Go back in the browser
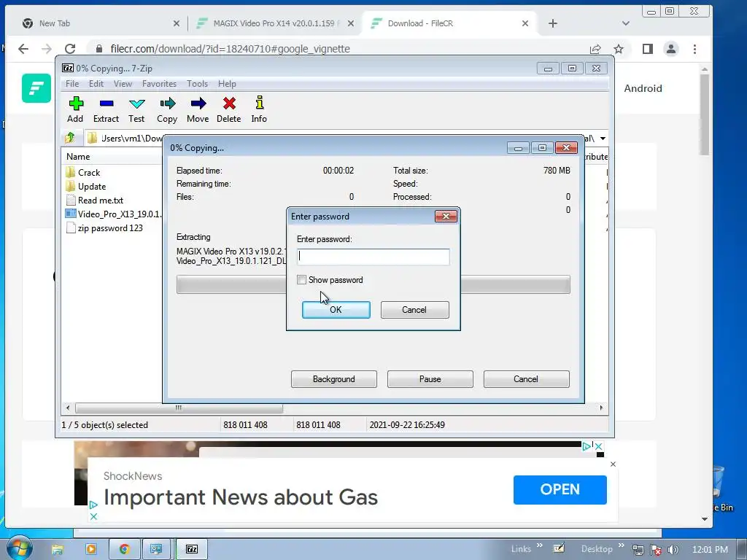Image resolution: width=747 pixels, height=560 pixels. pos(23,49)
